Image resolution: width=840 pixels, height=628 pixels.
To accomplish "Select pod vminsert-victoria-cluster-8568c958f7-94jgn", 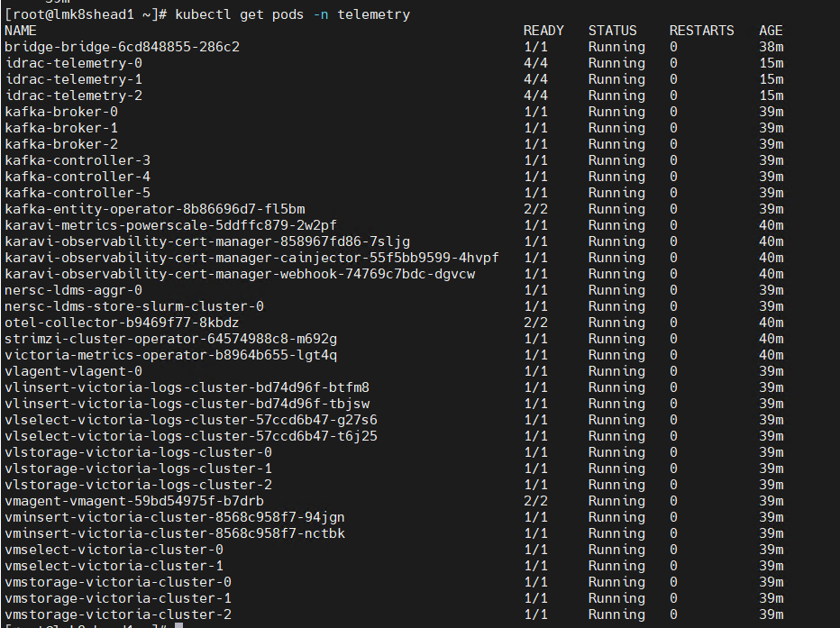I will (x=175, y=517).
